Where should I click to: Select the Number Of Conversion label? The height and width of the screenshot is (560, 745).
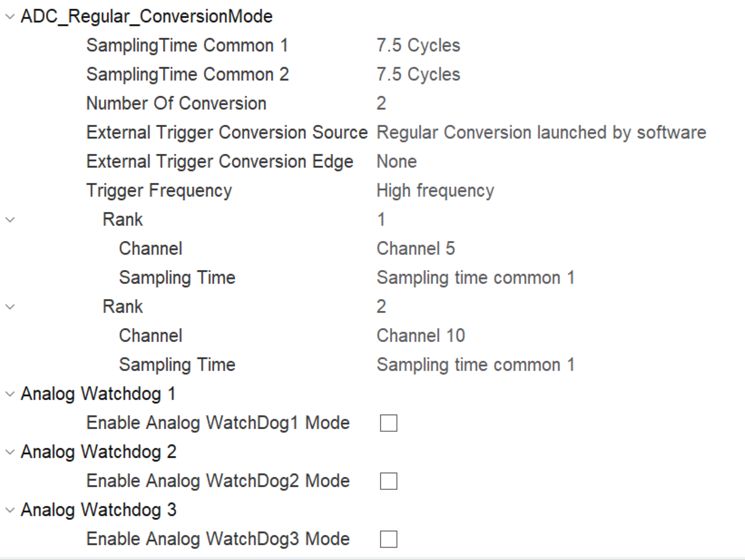click(x=176, y=104)
